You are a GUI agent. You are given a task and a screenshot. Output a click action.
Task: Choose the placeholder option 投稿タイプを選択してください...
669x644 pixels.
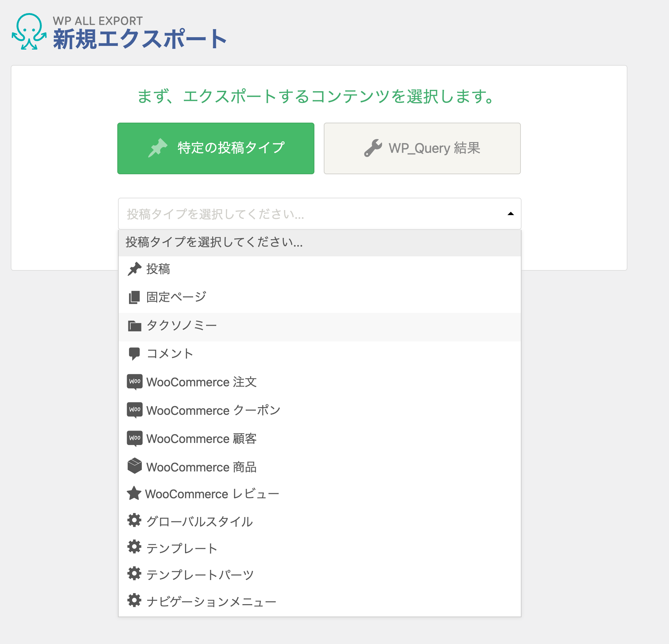pos(319,243)
